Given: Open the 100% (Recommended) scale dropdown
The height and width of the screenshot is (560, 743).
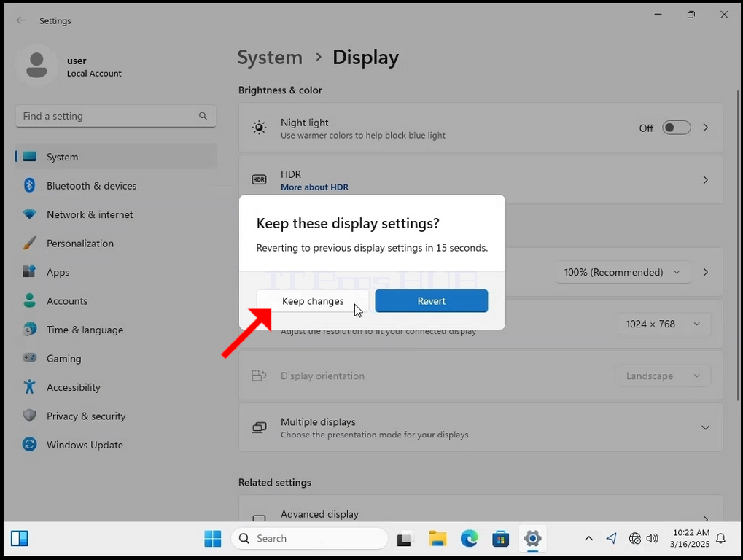Looking at the screenshot, I should [x=623, y=273].
